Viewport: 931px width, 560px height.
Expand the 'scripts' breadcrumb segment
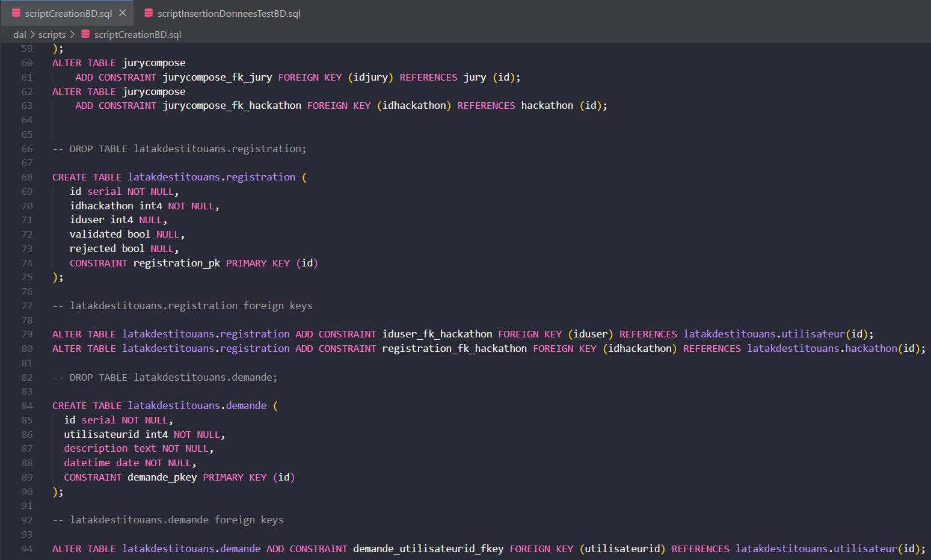52,34
